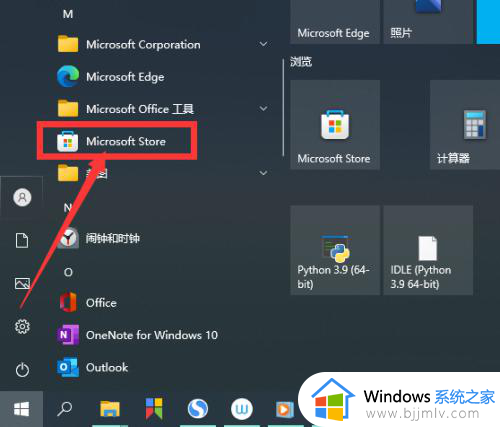500x427 pixels.
Task: Click the Power icon in the sidebar
Action: tap(22, 370)
